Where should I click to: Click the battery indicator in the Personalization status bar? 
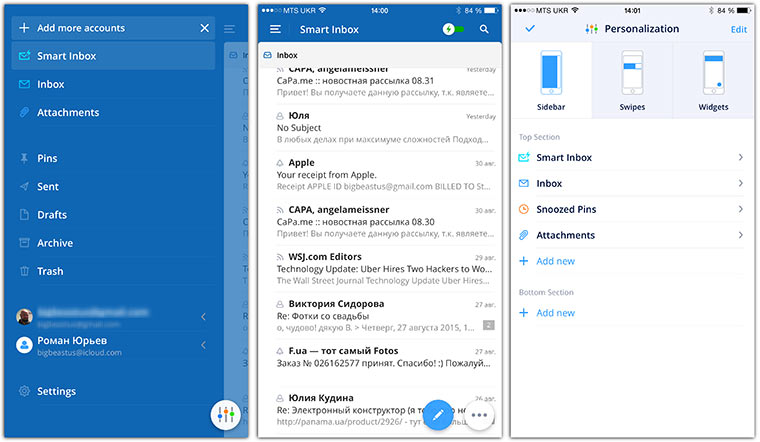(744, 10)
